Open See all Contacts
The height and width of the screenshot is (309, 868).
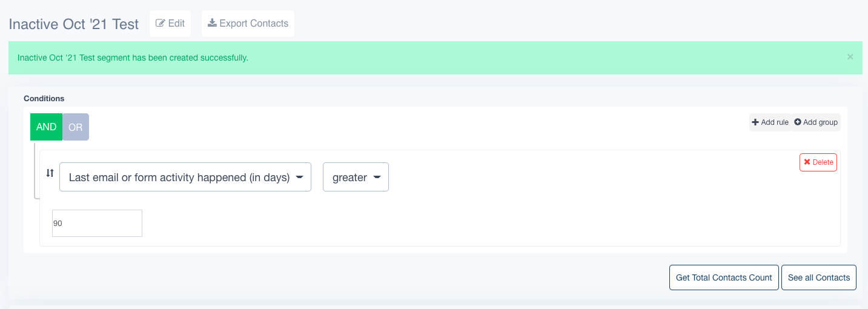[818, 277]
